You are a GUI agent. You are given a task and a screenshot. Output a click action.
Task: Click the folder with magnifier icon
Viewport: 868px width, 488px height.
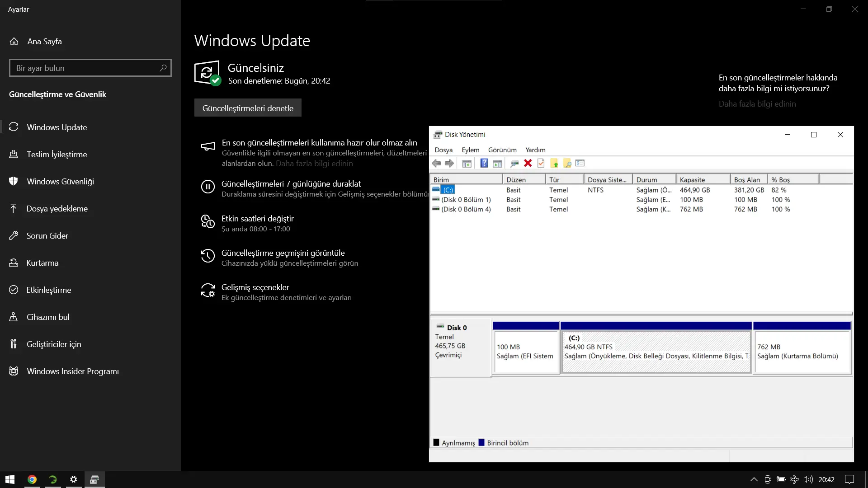pos(567,164)
